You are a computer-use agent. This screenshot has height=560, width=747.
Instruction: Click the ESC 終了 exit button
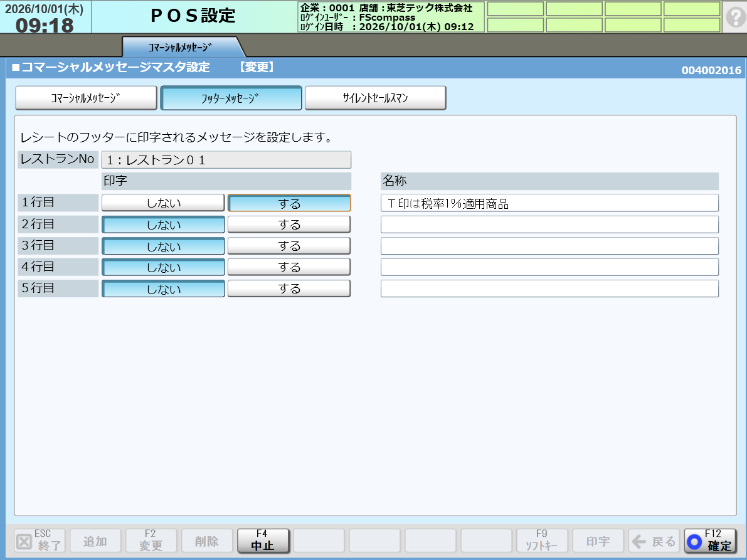tap(40, 541)
